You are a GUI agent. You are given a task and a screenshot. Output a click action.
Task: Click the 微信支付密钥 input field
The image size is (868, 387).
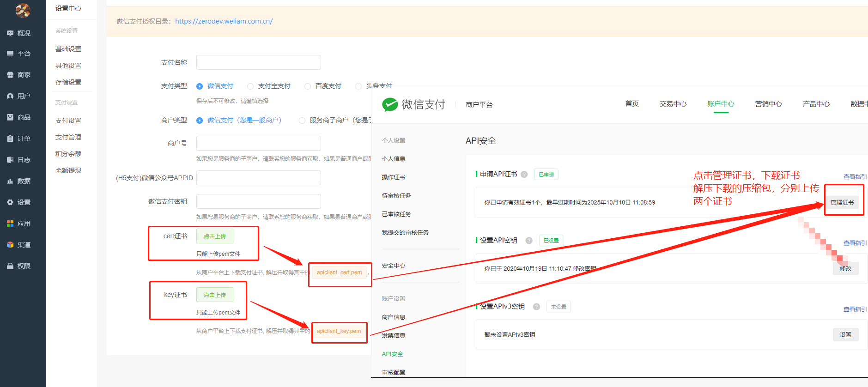tap(259, 201)
